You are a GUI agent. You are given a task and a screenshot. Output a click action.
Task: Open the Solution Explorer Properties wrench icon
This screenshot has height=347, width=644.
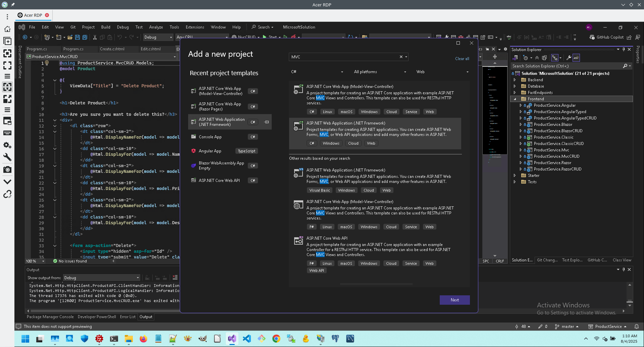569,58
